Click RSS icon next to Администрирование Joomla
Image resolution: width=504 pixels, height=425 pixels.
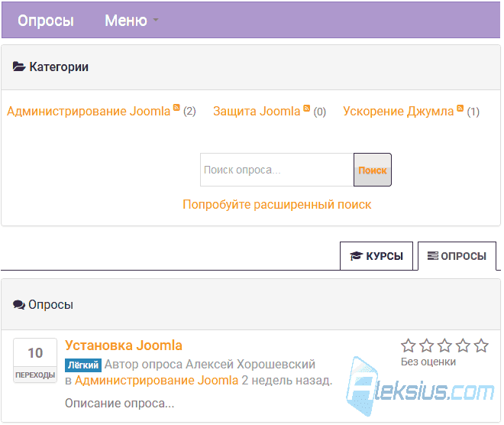tap(176, 108)
